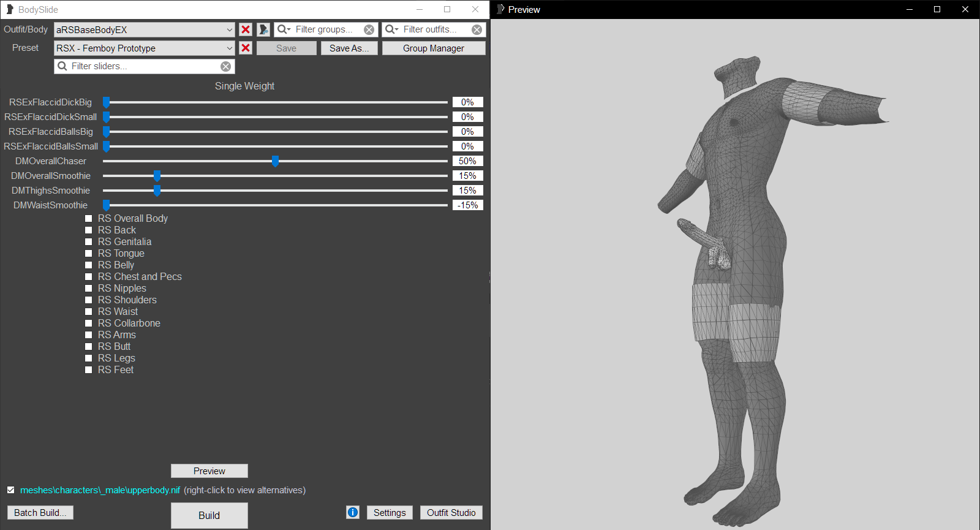This screenshot has width=980, height=530.
Task: Check the RS Butt category
Action: [88, 346]
